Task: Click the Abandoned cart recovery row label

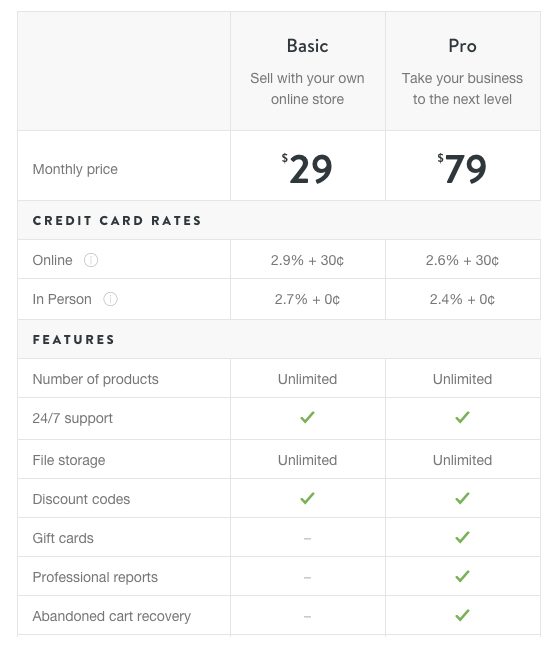Action: point(112,616)
